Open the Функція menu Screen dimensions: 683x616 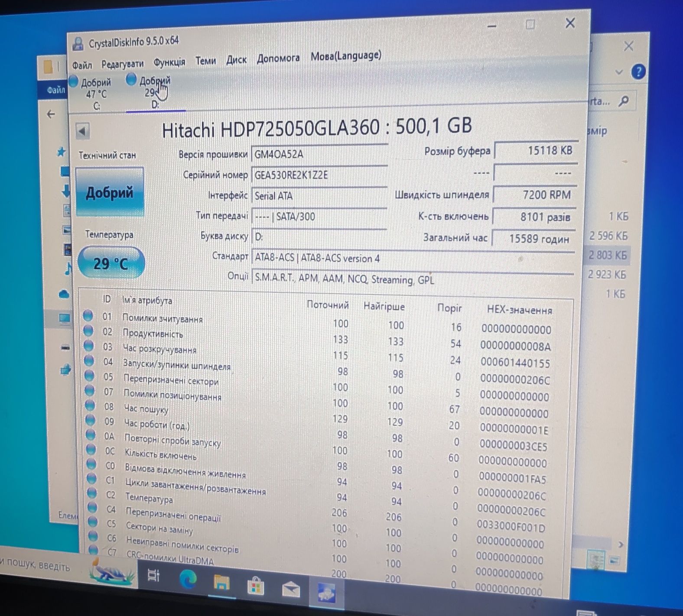pos(169,62)
